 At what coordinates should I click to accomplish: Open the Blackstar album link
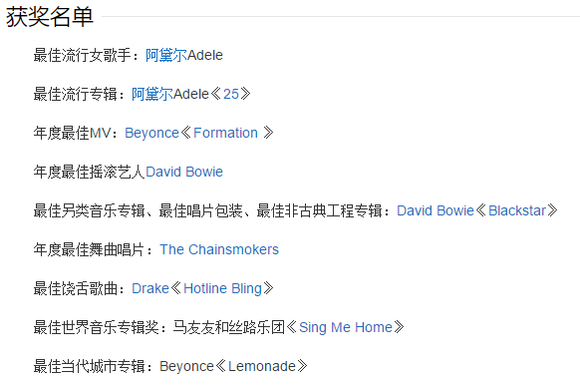[x=517, y=211]
